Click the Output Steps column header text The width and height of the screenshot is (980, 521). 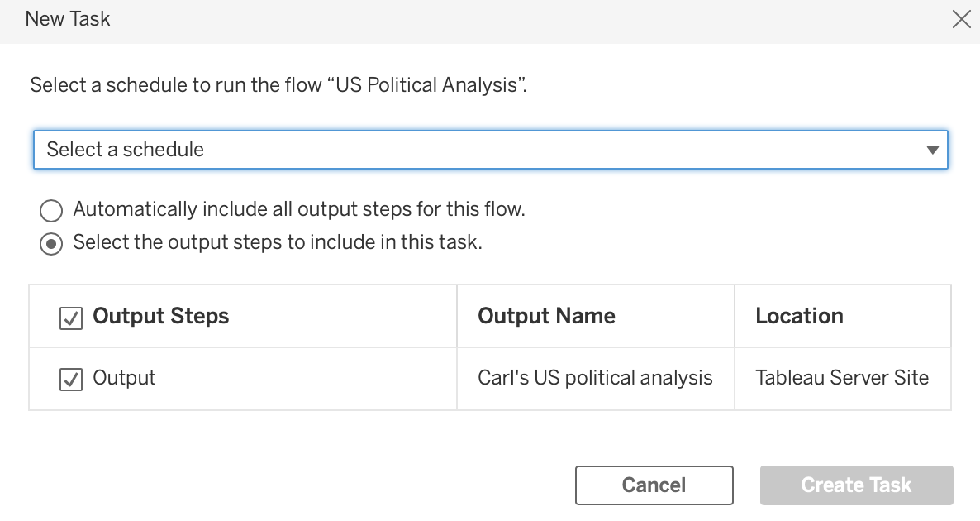160,316
